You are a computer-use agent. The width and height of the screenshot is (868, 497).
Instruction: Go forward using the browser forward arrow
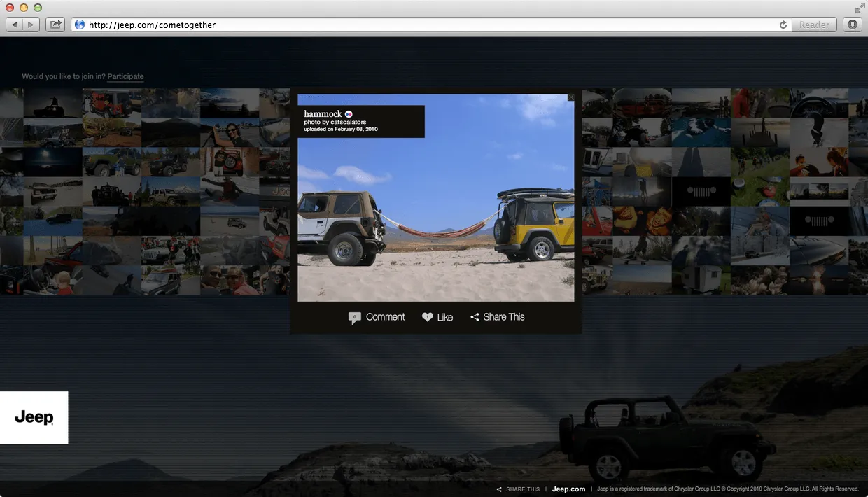31,24
